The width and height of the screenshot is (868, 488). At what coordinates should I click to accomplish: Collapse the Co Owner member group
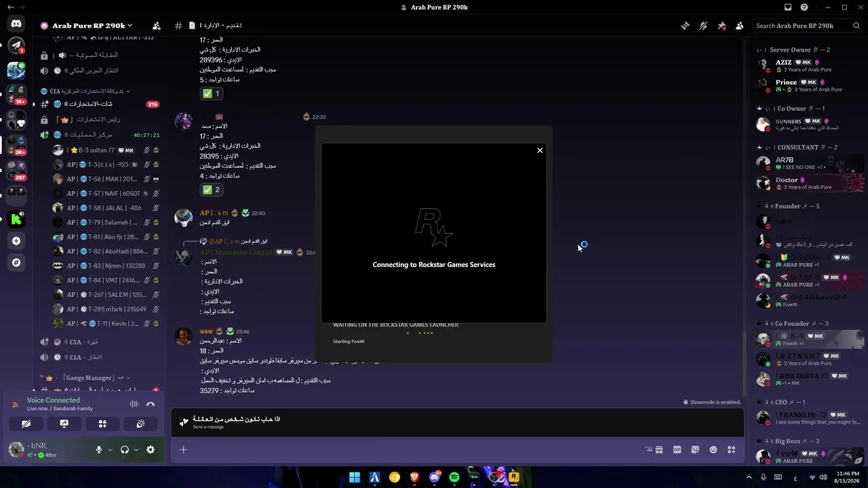click(x=791, y=108)
